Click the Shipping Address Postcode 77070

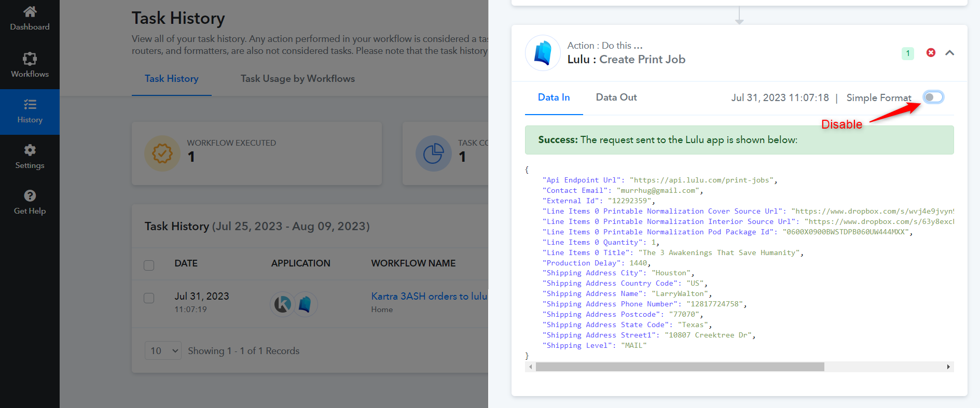[684, 315]
